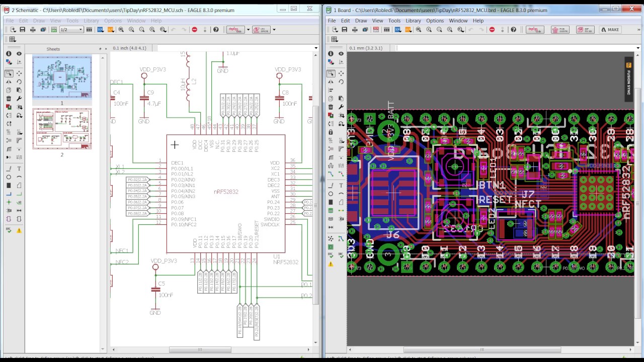644x362 pixels.
Task: Click Design Link button in Board toolbar
Action: pyautogui.click(x=534, y=30)
